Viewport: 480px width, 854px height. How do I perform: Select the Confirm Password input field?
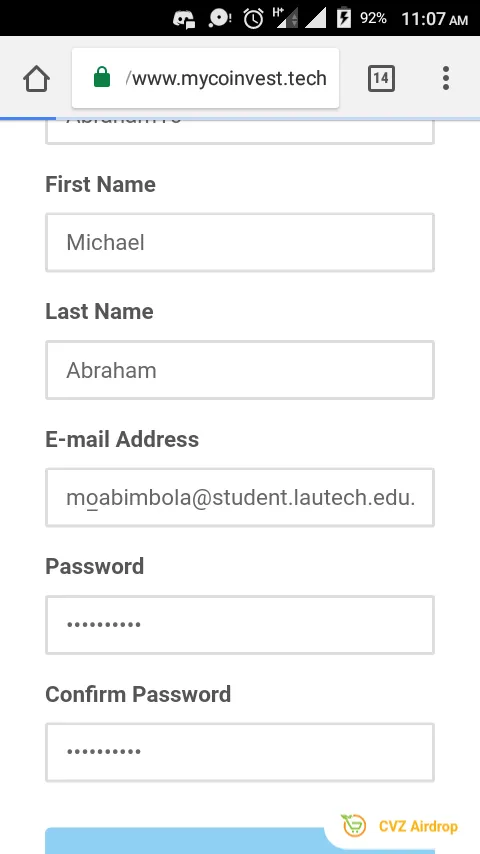tap(240, 753)
